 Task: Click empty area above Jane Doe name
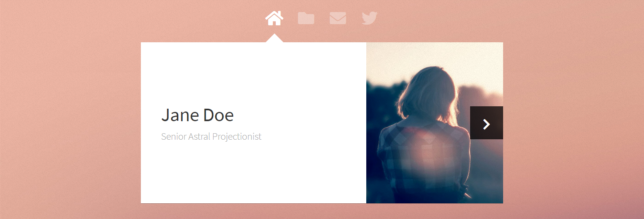click(x=254, y=72)
